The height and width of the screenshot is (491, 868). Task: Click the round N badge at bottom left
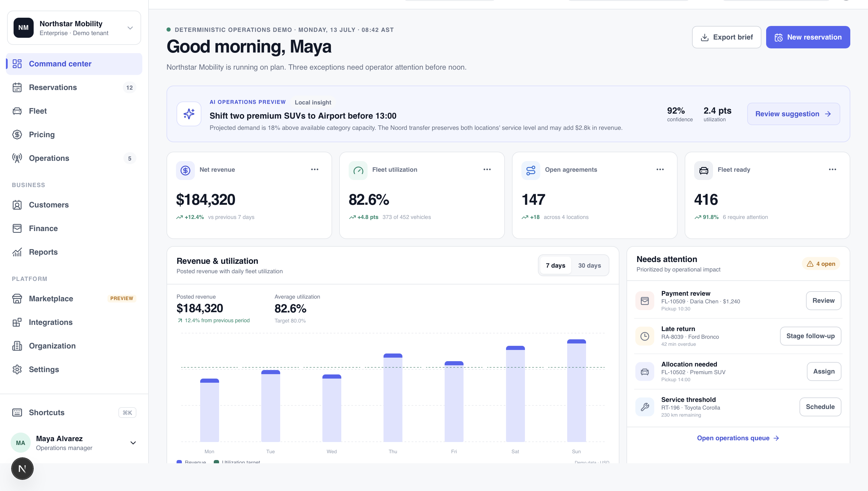22,468
